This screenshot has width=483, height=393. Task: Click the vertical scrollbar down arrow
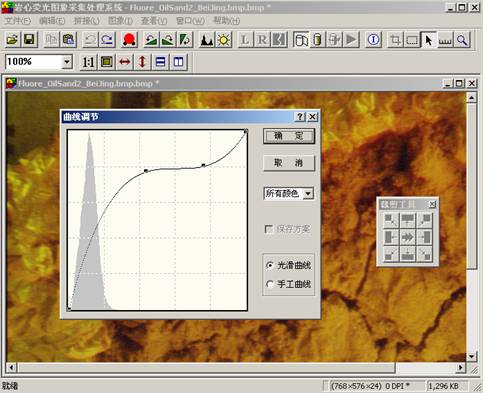[x=471, y=356]
